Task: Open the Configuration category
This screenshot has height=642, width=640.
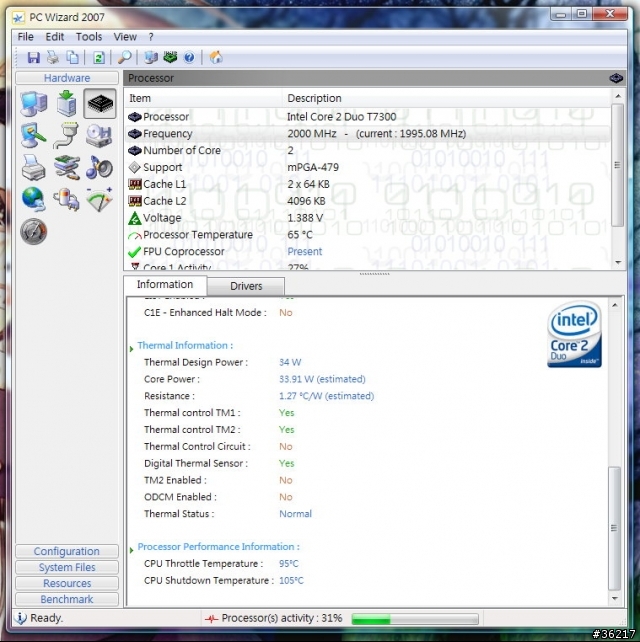Action: (67, 551)
